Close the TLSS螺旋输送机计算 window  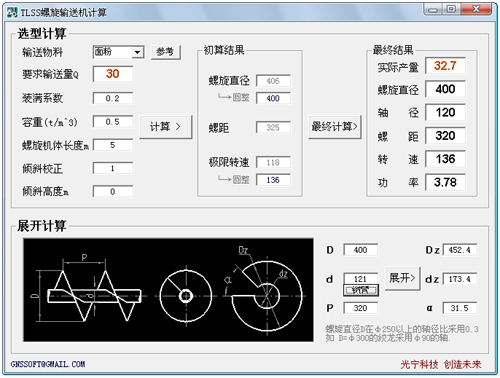pyautogui.click(x=476, y=10)
